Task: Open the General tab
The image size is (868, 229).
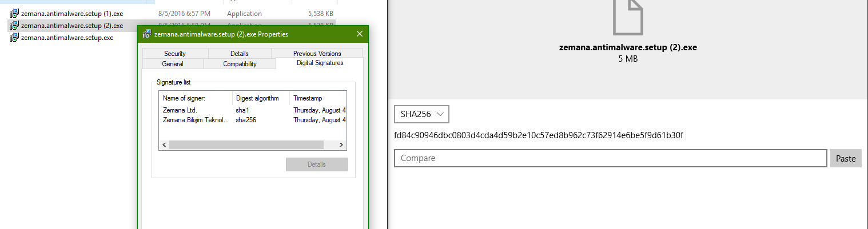Action: click(173, 64)
